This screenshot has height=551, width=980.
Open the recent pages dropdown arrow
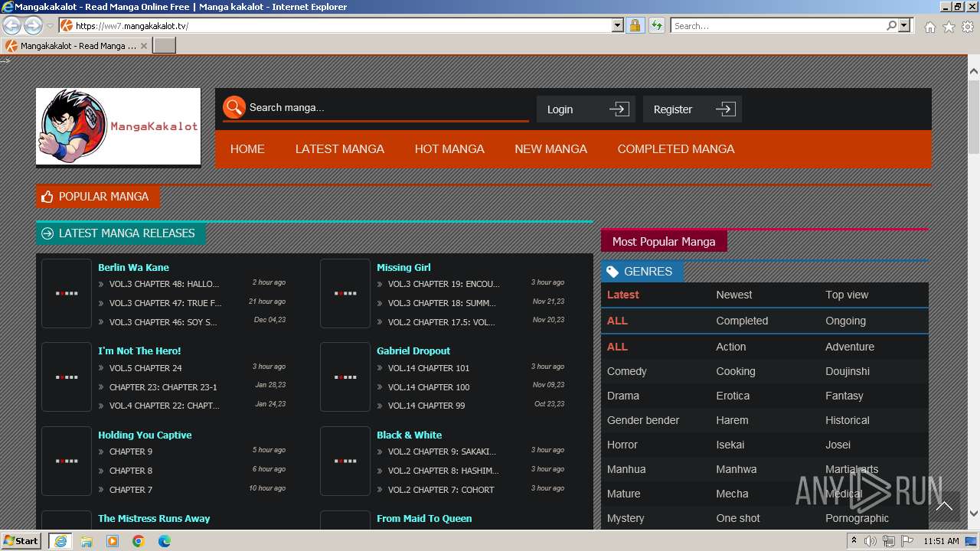coord(50,26)
